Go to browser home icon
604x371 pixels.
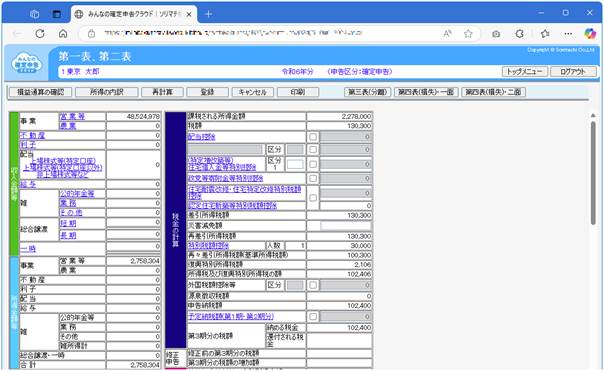(63, 34)
